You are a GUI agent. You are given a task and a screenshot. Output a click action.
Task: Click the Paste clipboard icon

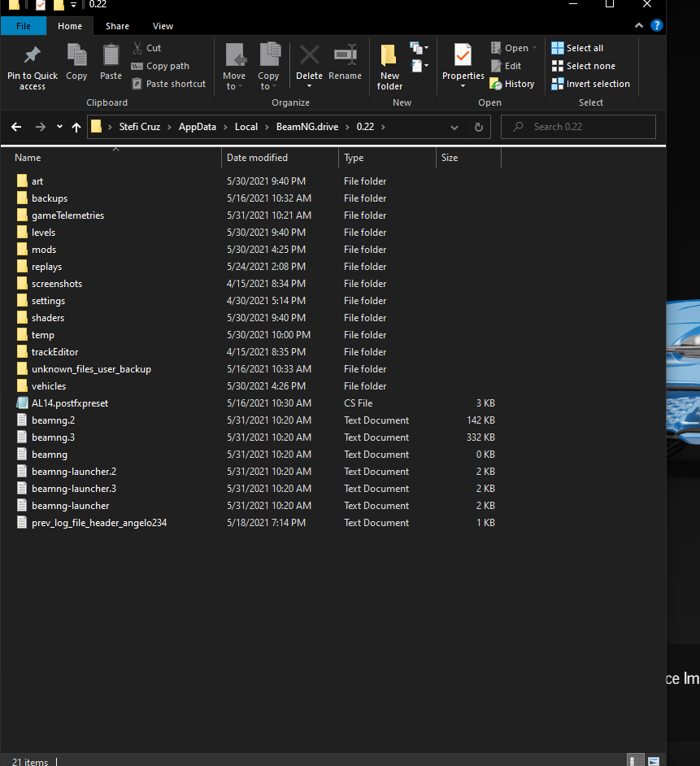(x=111, y=54)
